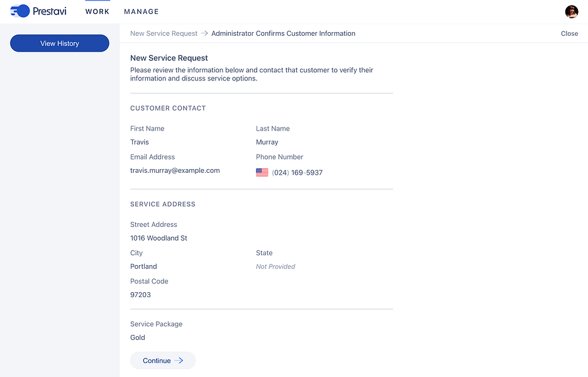
Task: Click the Email Address label
Action: 153,157
